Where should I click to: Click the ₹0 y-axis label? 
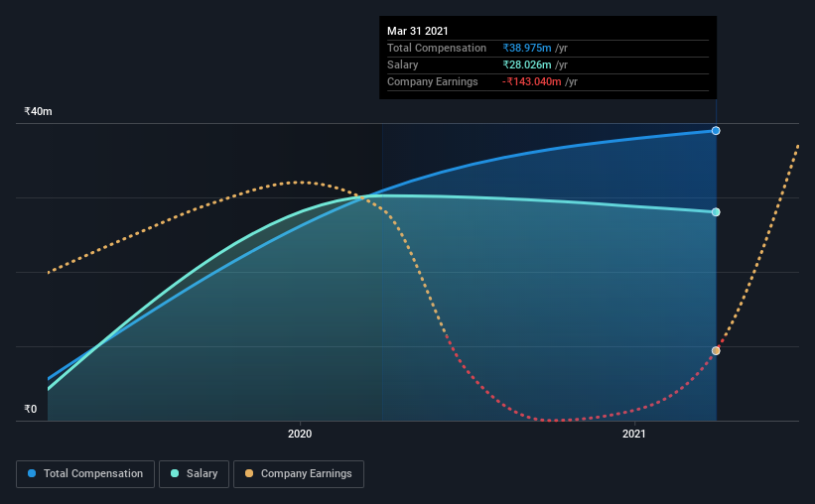point(31,409)
